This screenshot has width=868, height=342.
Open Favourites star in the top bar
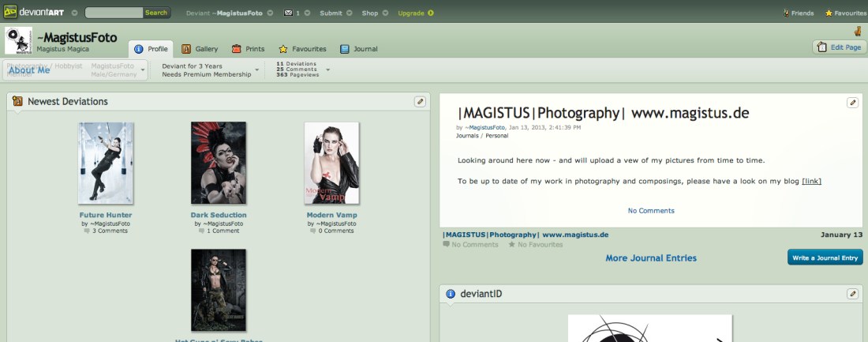point(829,13)
